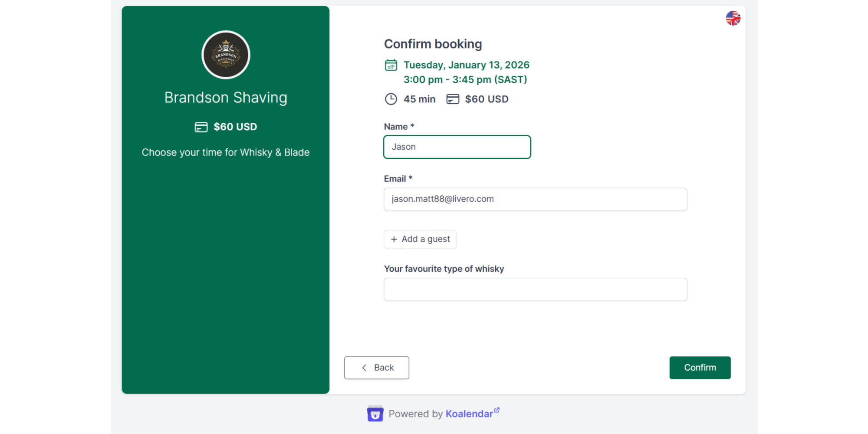Click the back chevron inside the Back button
This screenshot has height=434, width=868.
tap(364, 368)
